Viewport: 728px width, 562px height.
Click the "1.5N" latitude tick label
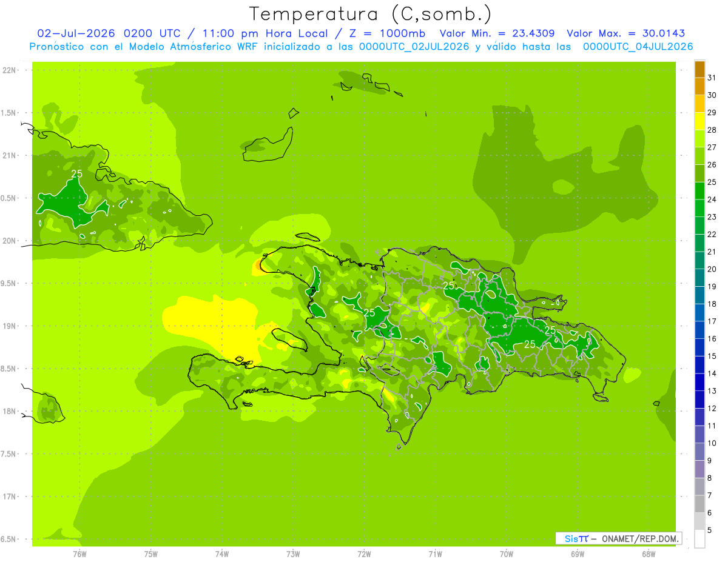coord(9,113)
